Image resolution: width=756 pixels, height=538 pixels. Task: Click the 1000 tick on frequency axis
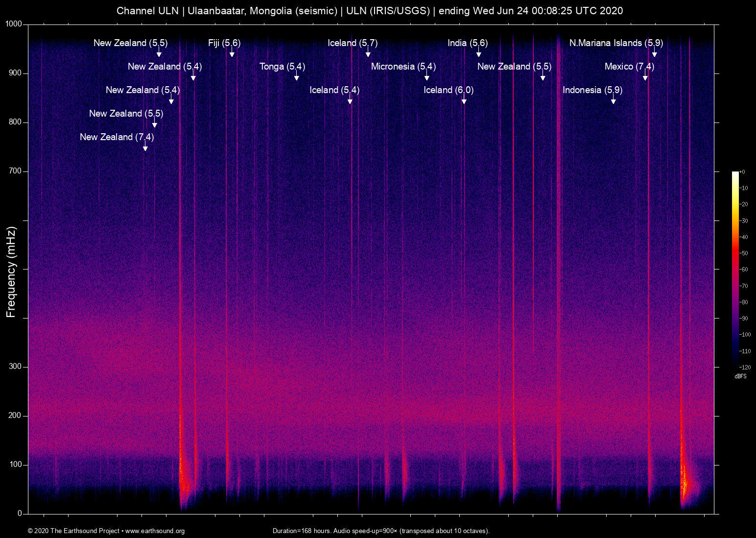click(14, 24)
